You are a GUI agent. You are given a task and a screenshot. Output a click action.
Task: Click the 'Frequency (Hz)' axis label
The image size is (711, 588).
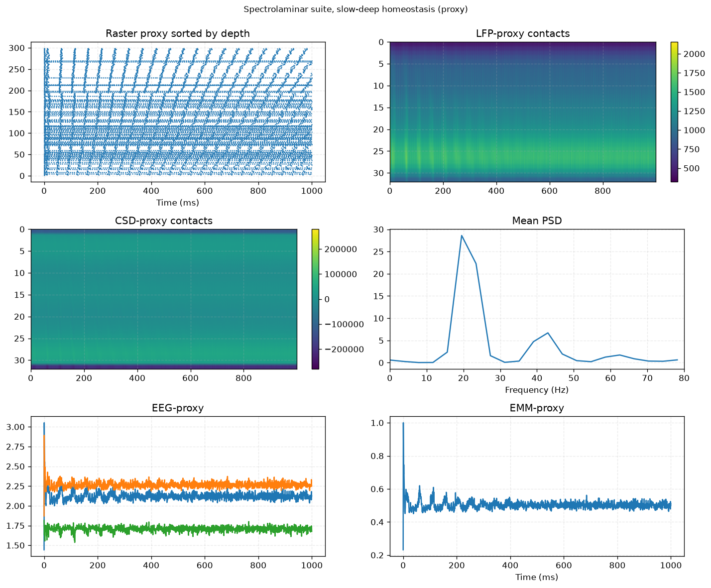point(537,390)
